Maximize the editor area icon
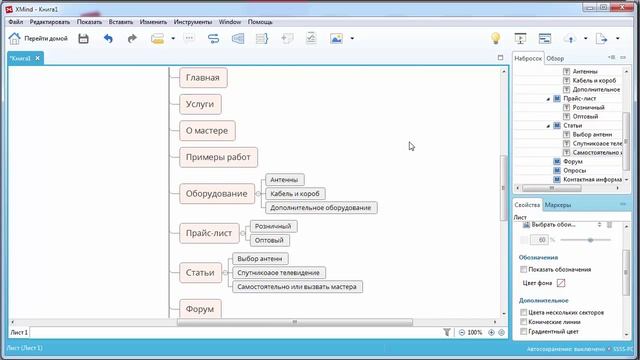Screen dimensions: 640x360 [x=500, y=58]
